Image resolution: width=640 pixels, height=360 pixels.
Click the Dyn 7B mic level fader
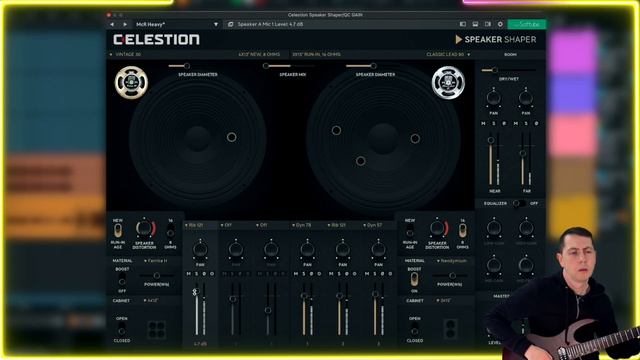pyautogui.click(x=304, y=296)
